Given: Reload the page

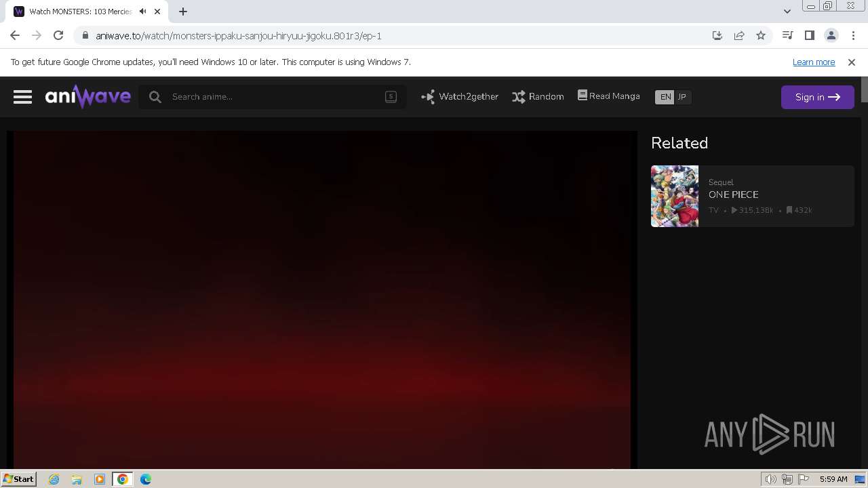Looking at the screenshot, I should click(58, 35).
